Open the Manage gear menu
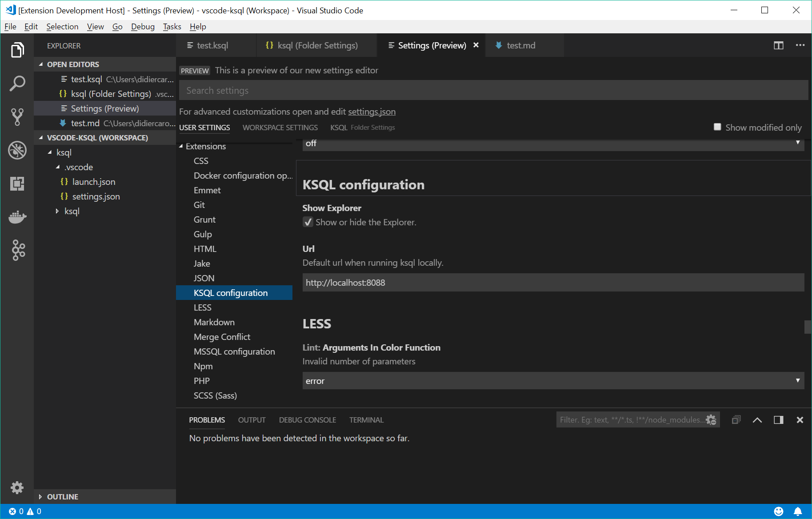The width and height of the screenshot is (812, 519). tap(17, 487)
